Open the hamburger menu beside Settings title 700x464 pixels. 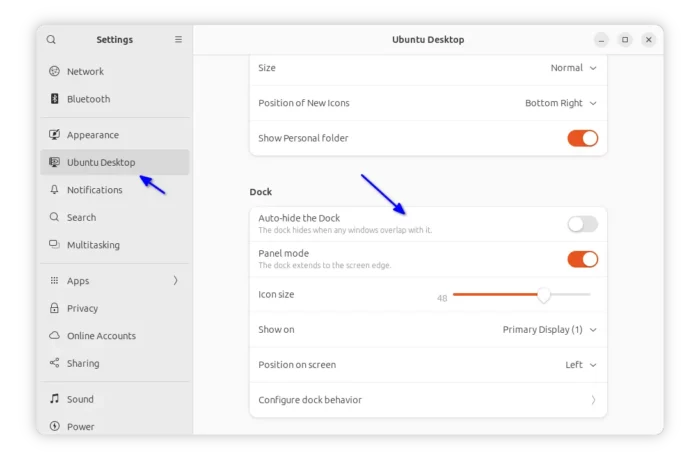click(178, 39)
